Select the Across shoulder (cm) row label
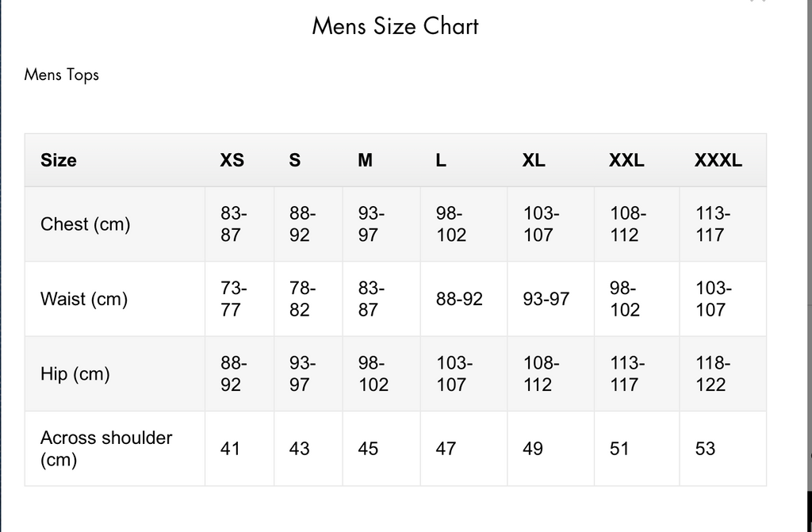The height and width of the screenshot is (532, 812). (x=106, y=448)
